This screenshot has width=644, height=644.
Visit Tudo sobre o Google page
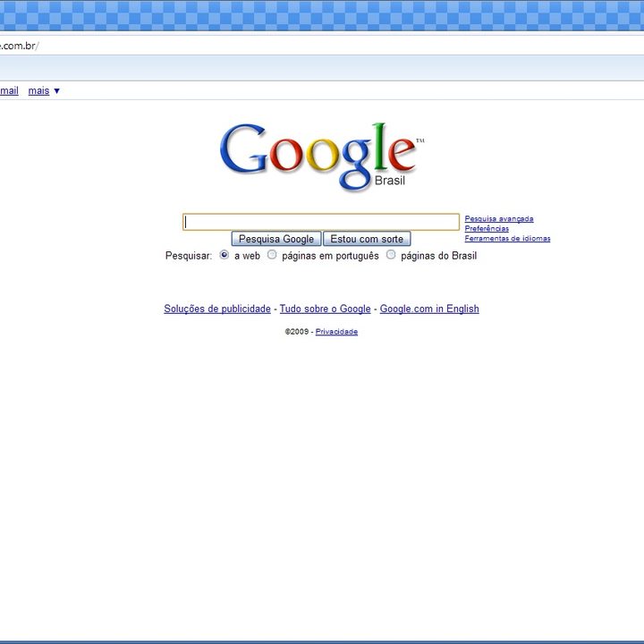pyautogui.click(x=325, y=309)
